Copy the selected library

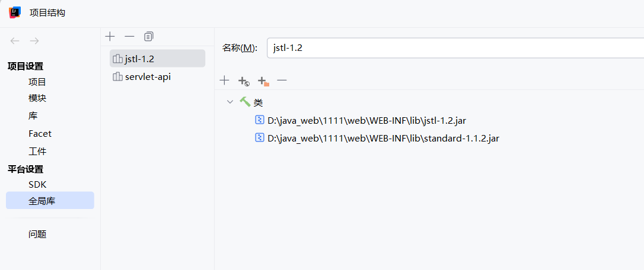[149, 37]
